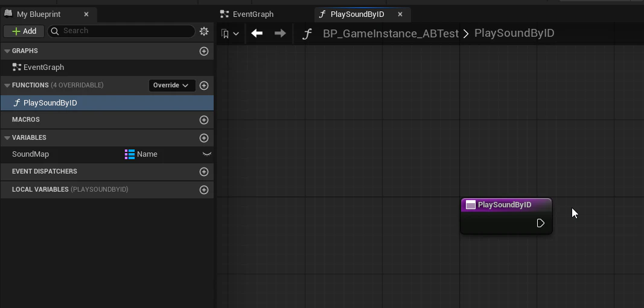Screen dimensions: 644x308
Task: Click the green Add button
Action: 24,31
